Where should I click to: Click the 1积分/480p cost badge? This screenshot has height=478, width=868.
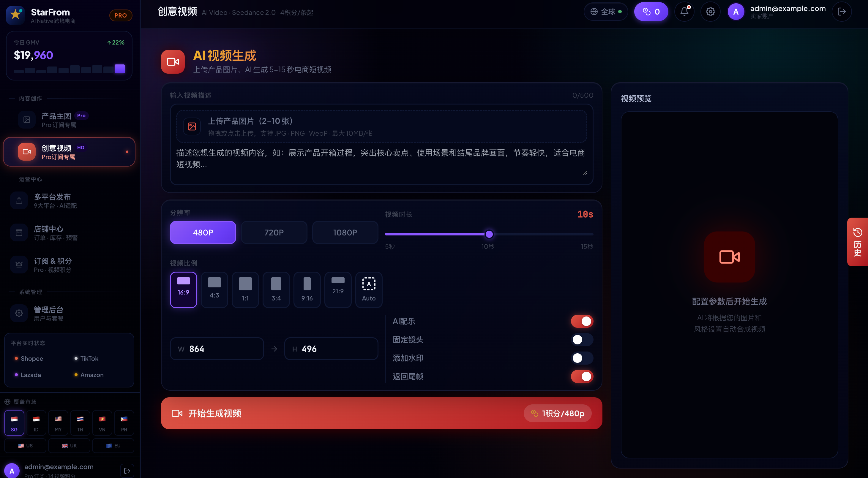(x=557, y=413)
